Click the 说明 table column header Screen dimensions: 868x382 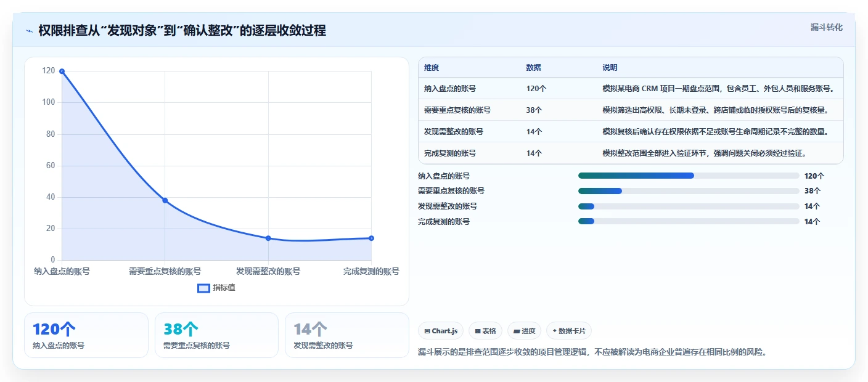[x=610, y=68]
